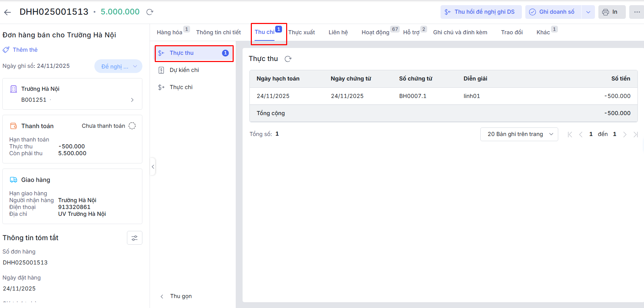Open the BH0007.1 receipt row

point(412,96)
